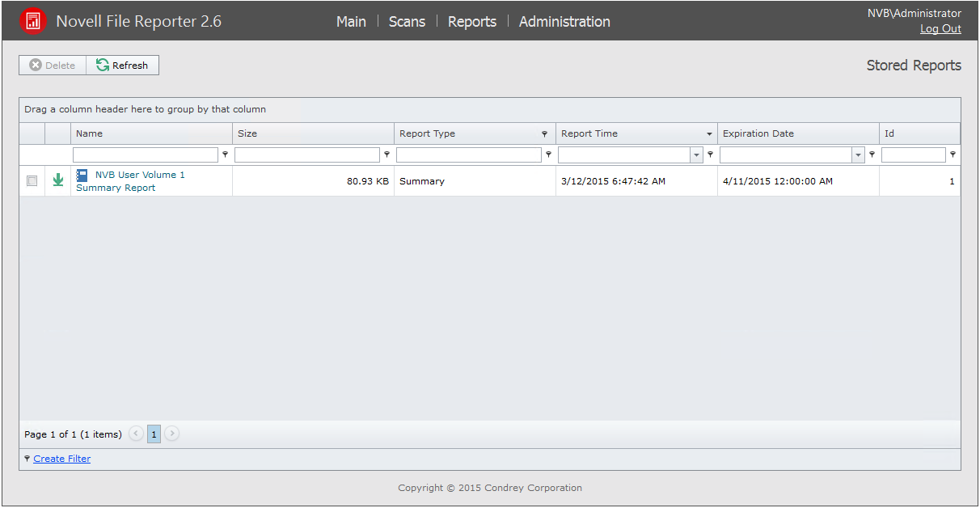Open the NVB report with the download arrow
The height and width of the screenshot is (508, 980).
[57, 180]
